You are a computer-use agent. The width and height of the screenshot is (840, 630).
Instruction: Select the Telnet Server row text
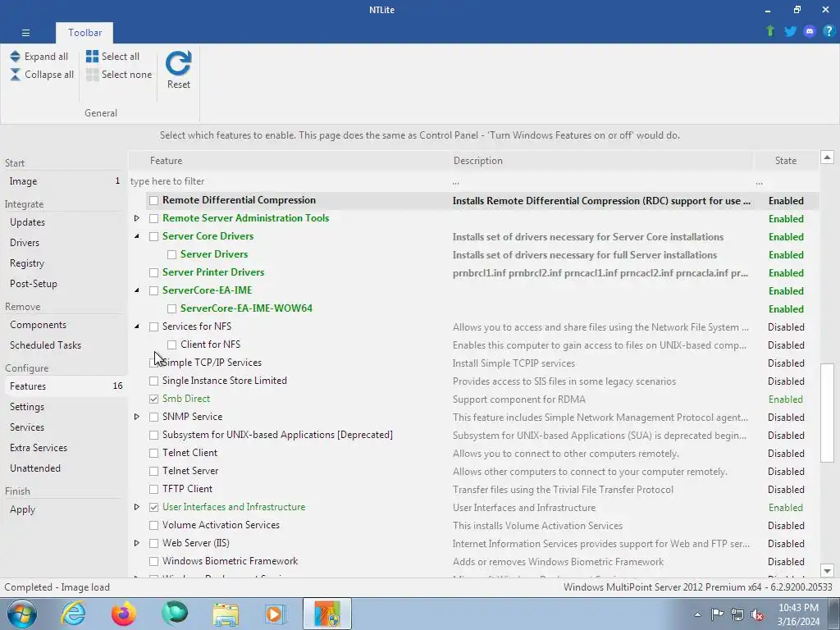tap(190, 471)
